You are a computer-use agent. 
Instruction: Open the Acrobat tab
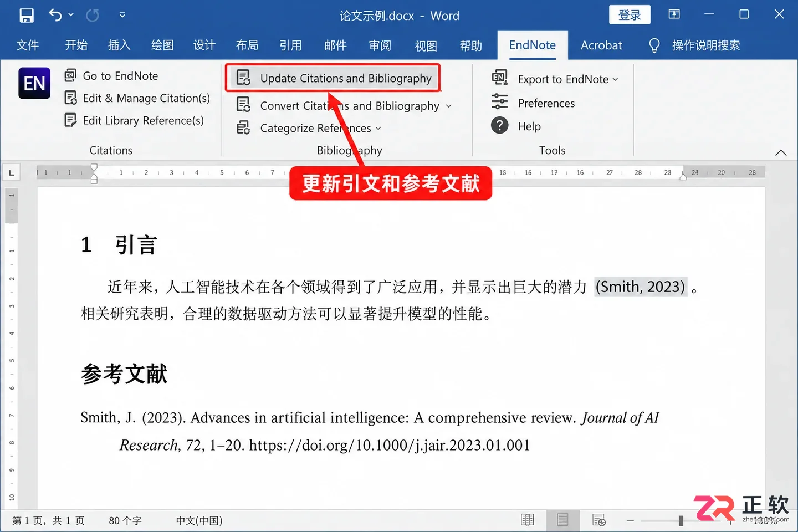601,45
